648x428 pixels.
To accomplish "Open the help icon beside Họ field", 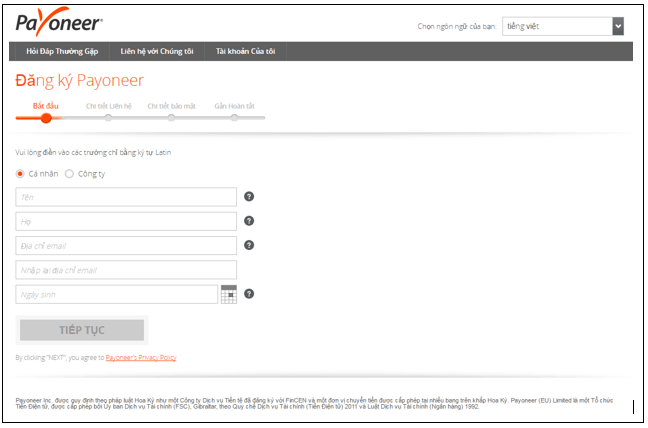I will point(249,221).
